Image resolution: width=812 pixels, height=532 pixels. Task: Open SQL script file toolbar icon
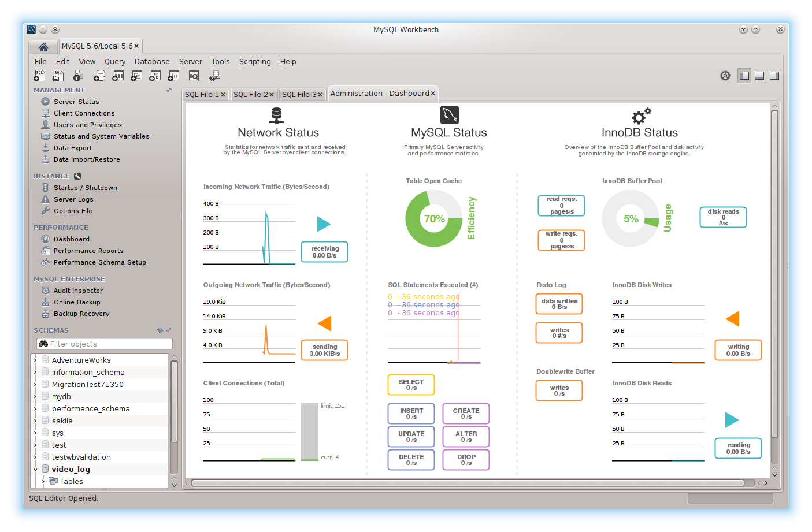tap(58, 76)
